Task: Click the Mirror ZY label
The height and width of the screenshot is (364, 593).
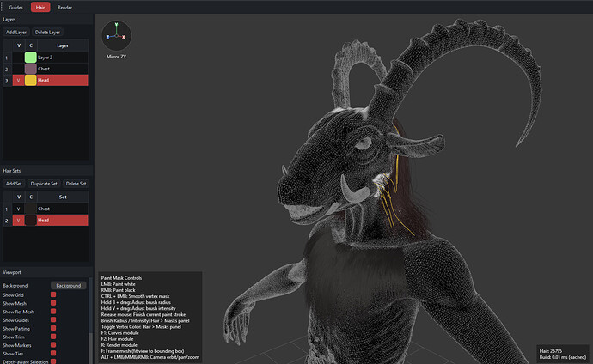Action: click(116, 57)
